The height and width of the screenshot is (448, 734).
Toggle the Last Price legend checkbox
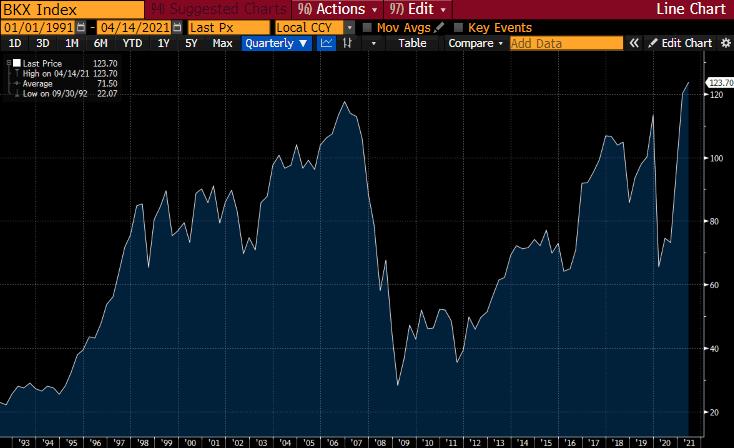coord(17,63)
